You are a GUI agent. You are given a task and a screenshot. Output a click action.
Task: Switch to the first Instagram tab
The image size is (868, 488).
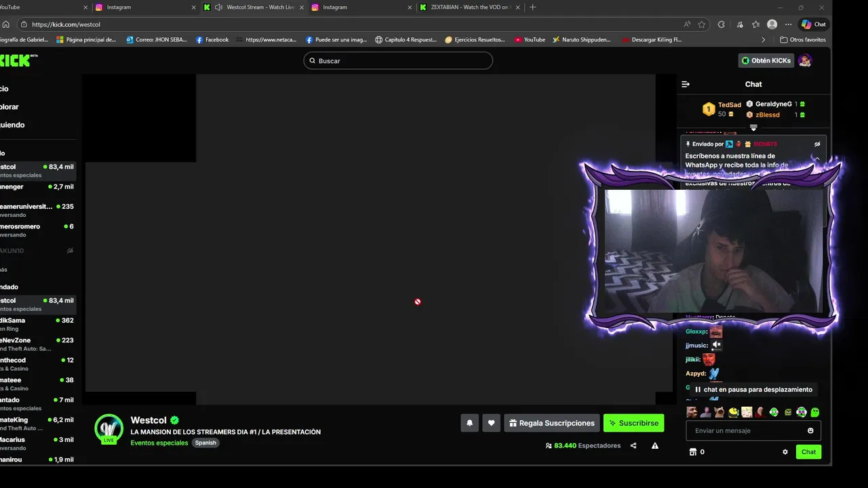144,7
